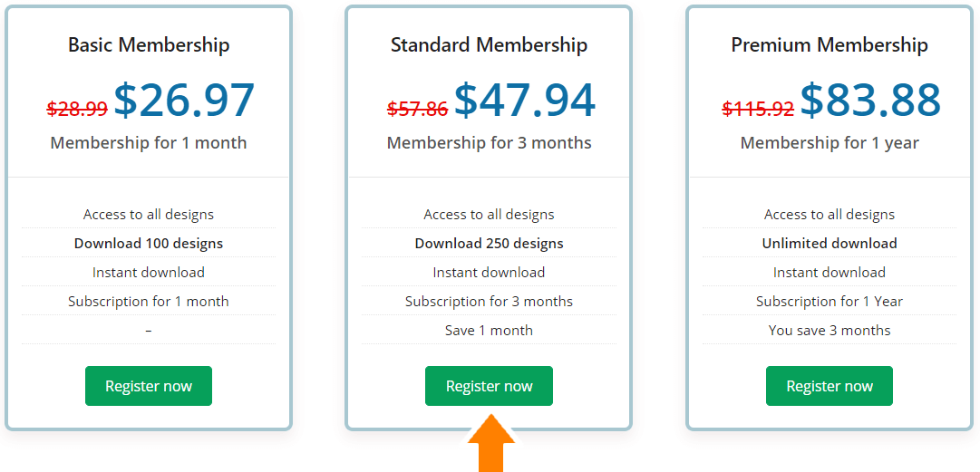This screenshot has width=980, height=472.
Task: Click Register now under Basic Membership
Action: (149, 386)
